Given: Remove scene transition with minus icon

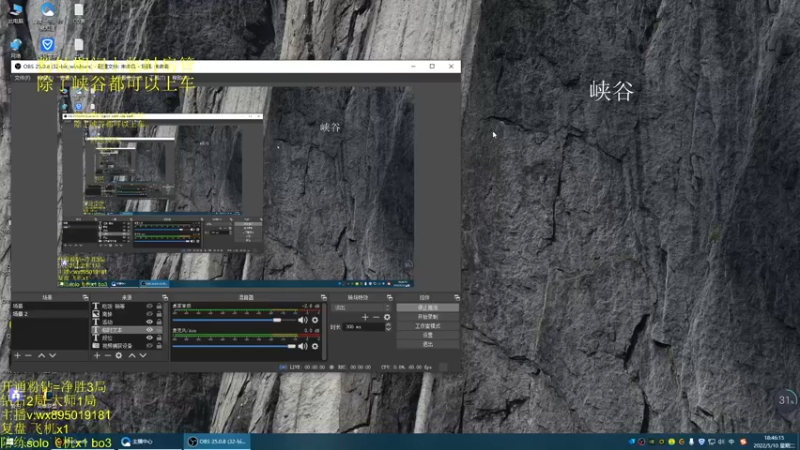Looking at the screenshot, I should tap(376, 317).
